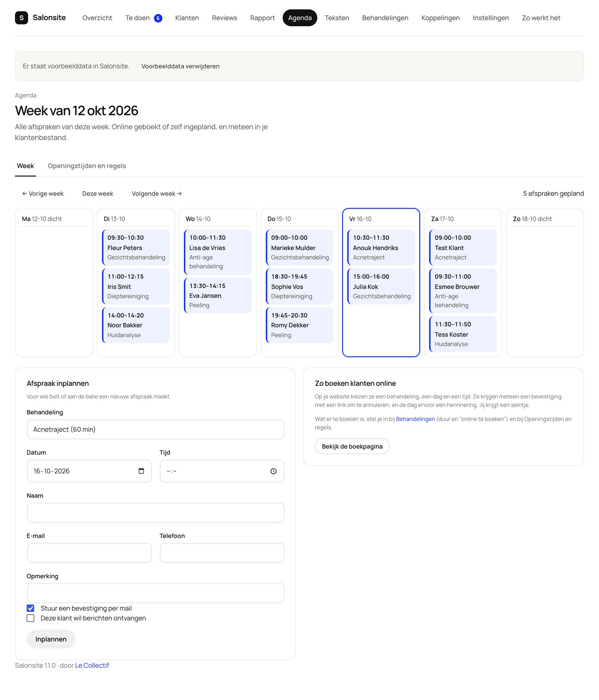The width and height of the screenshot is (599, 700).
Task: Click Bekijk de boekpagina button
Action: 352,446
